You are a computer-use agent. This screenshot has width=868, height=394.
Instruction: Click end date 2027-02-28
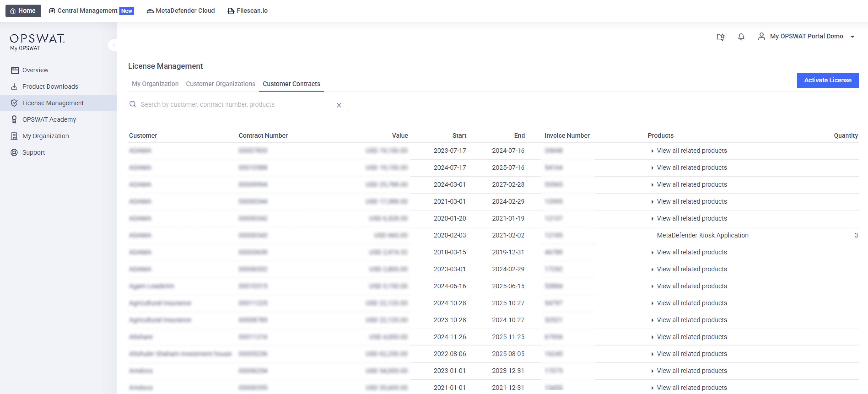508,185
